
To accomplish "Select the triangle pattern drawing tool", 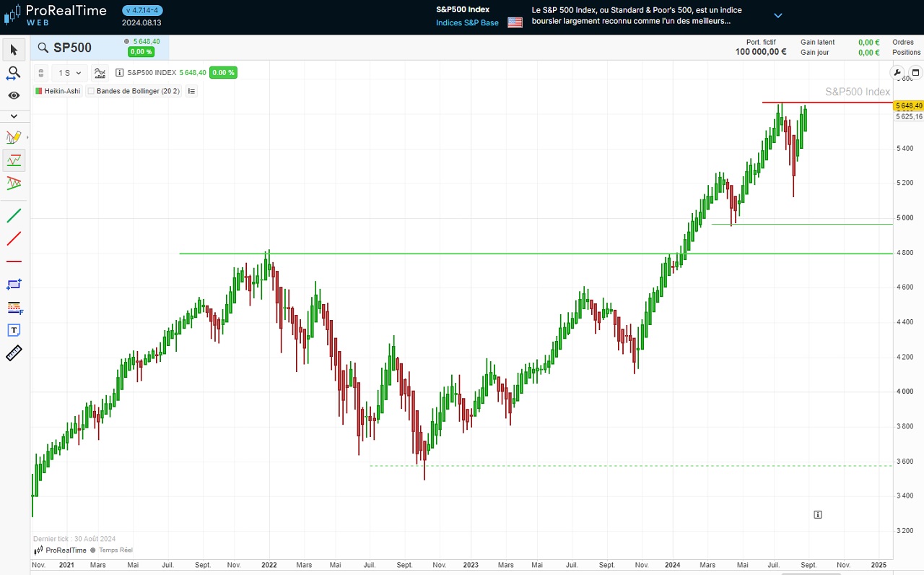I will tap(14, 183).
